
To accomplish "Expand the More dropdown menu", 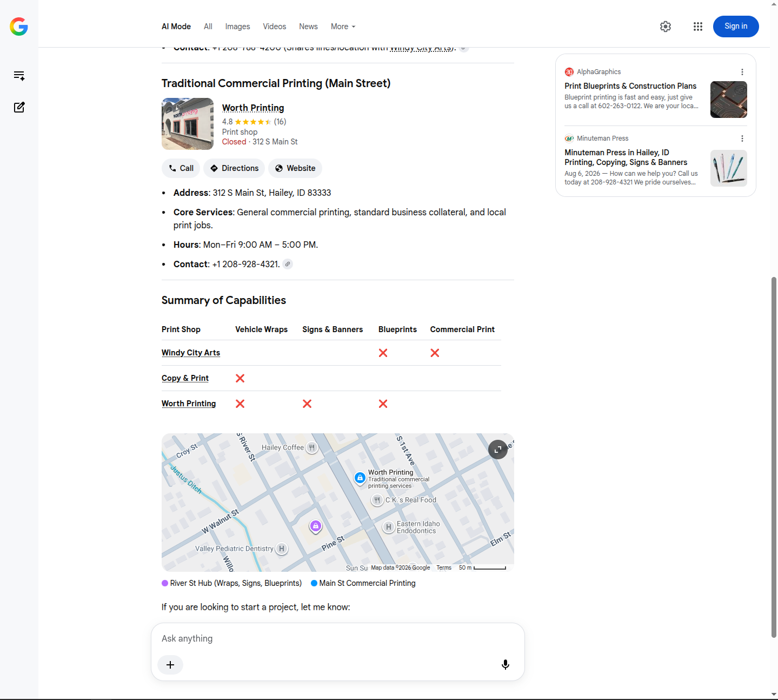I will pos(343,27).
